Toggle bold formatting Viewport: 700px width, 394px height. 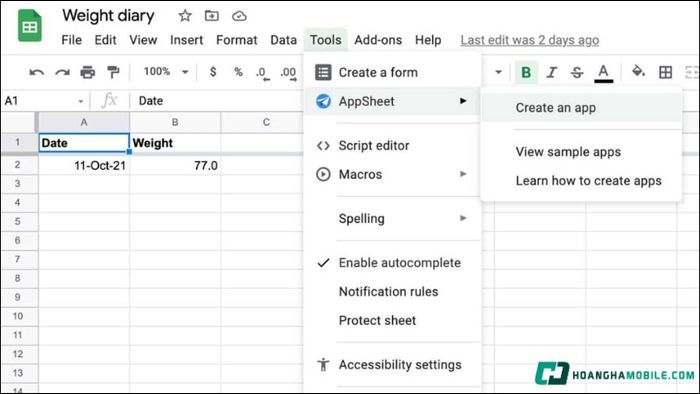pos(526,72)
